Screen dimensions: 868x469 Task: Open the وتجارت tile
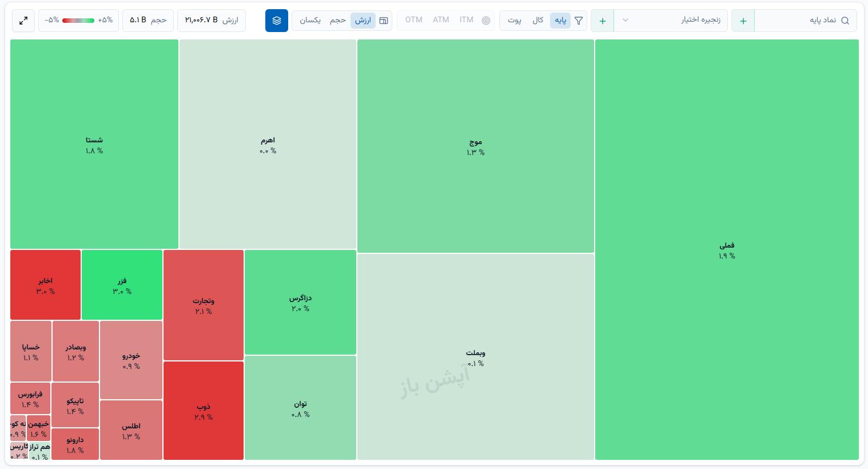coord(204,305)
